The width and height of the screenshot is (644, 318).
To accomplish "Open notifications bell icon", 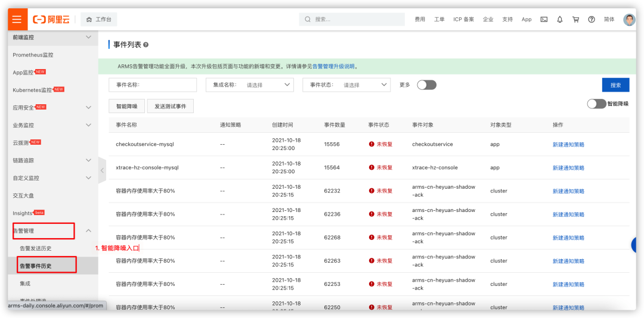I will pos(560,19).
